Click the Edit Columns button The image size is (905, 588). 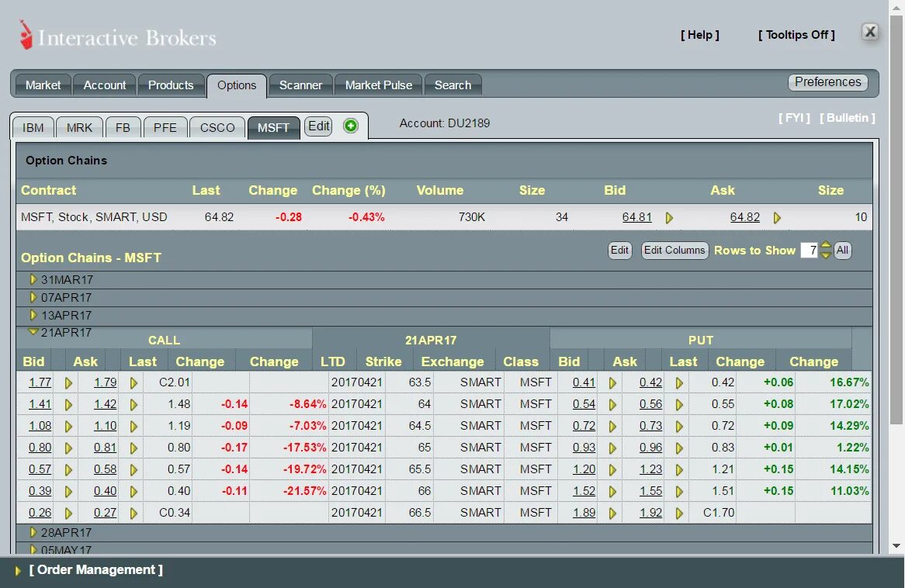pyautogui.click(x=674, y=251)
